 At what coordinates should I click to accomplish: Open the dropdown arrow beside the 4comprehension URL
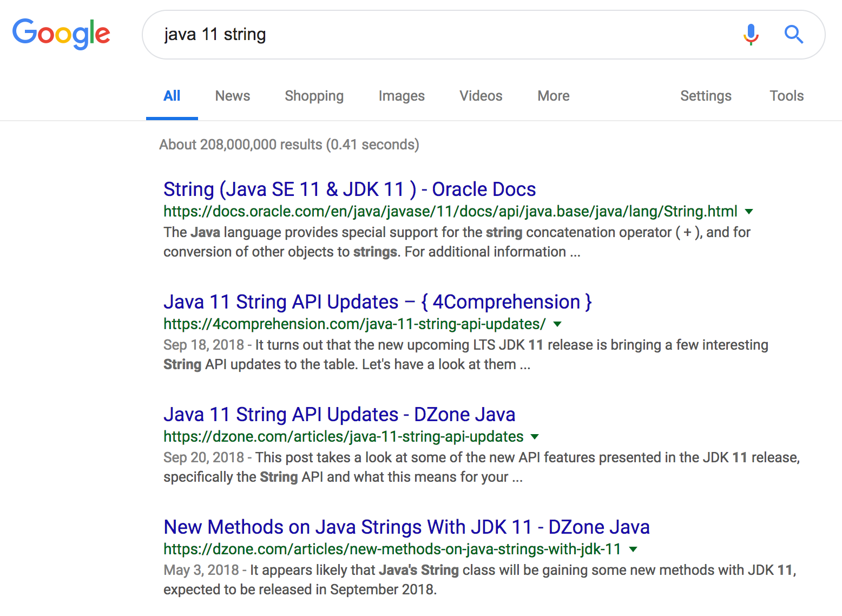point(557,324)
